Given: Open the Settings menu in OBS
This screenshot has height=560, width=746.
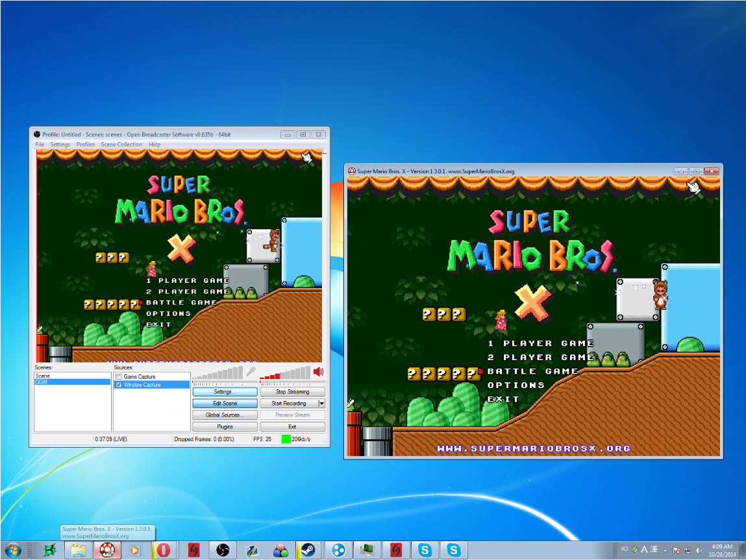Looking at the screenshot, I should click(x=60, y=145).
